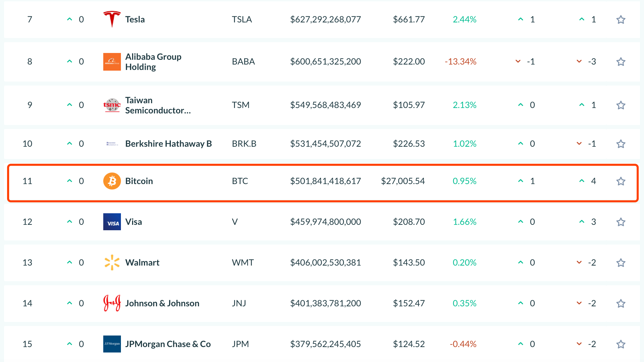The width and height of the screenshot is (644, 362).
Task: Click Alibaba's red down arrow before -1
Action: point(518,61)
